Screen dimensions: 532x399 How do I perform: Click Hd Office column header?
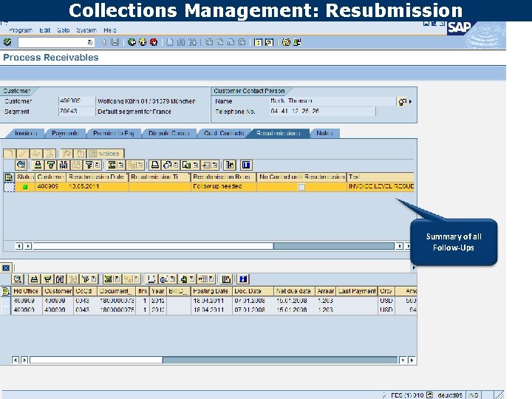(x=26, y=291)
